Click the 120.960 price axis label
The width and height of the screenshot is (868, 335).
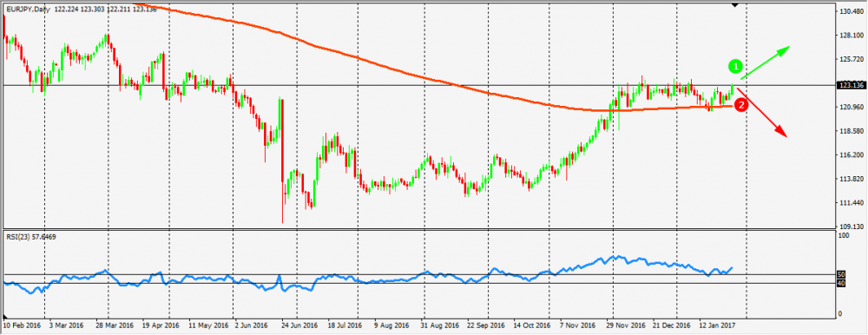coord(851,107)
